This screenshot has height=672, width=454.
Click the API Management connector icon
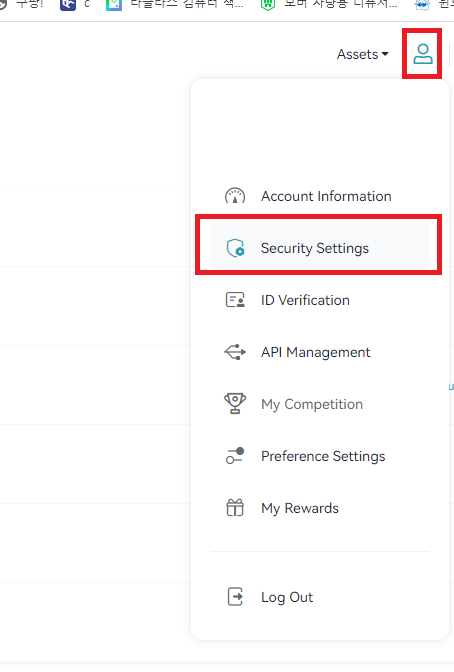tap(235, 352)
